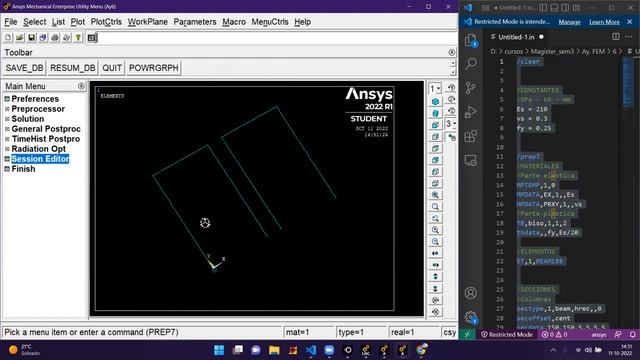The width and height of the screenshot is (640, 360).
Task: Click the Manage link in VS Code banner
Action: click(569, 22)
